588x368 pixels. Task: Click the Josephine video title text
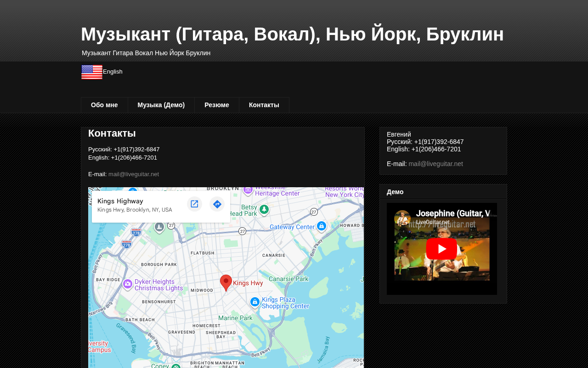(453, 213)
